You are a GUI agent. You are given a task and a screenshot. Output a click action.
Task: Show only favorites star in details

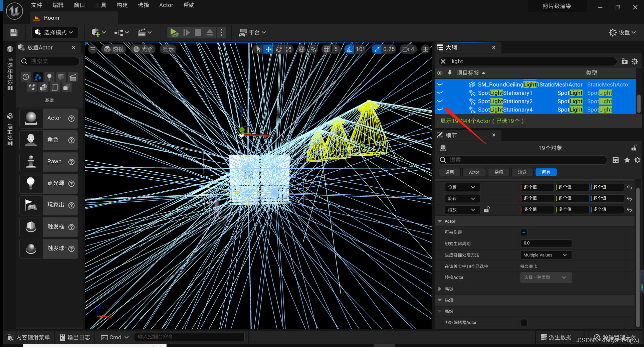[x=627, y=160]
